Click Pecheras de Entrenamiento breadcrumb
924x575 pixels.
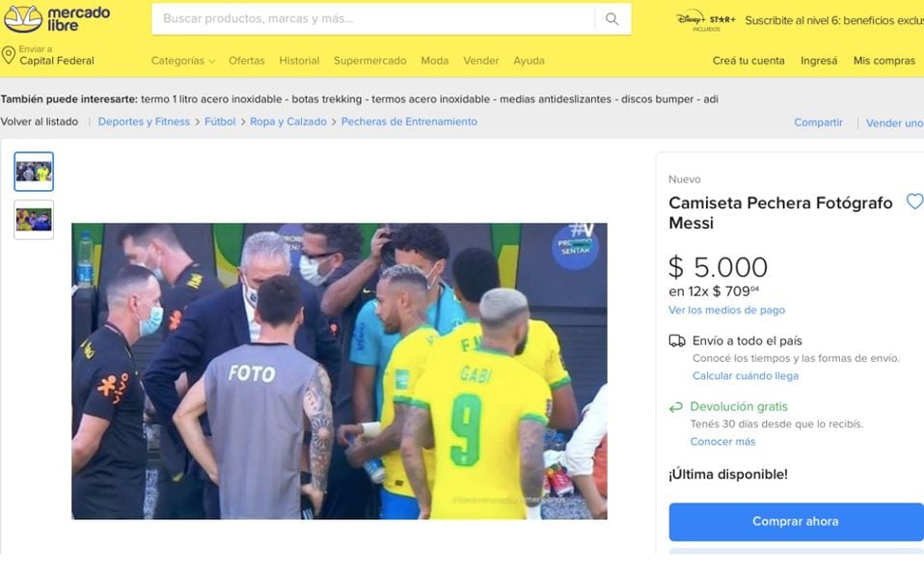pos(409,122)
